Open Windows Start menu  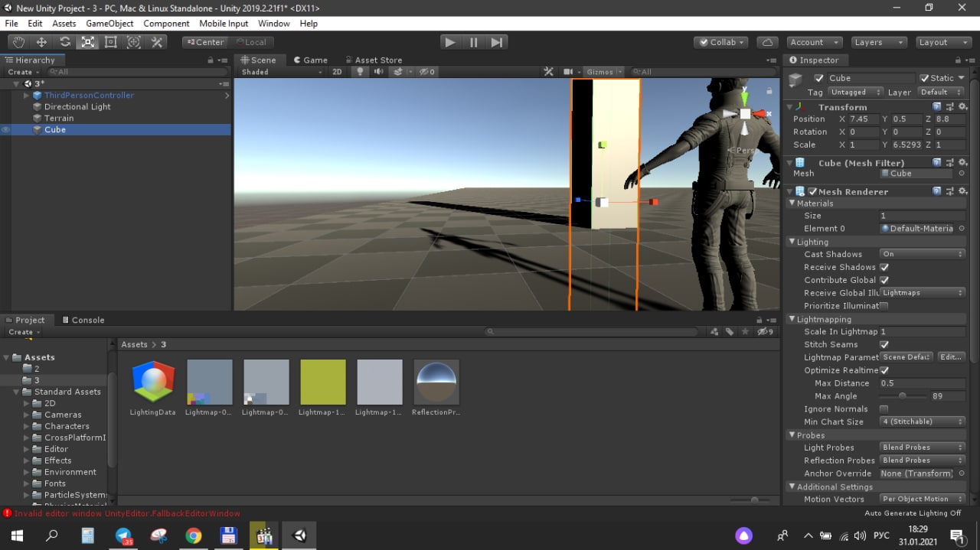point(17,535)
